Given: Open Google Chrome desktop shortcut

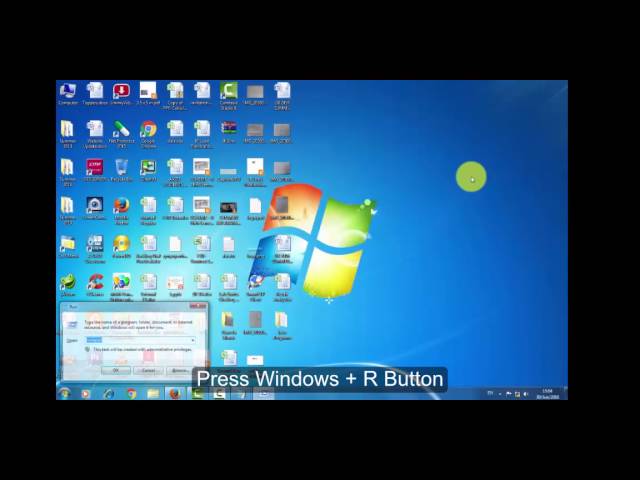Looking at the screenshot, I should (148, 134).
